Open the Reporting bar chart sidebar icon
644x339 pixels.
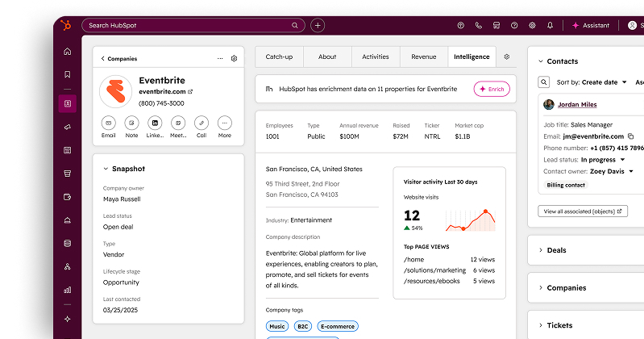click(x=68, y=290)
